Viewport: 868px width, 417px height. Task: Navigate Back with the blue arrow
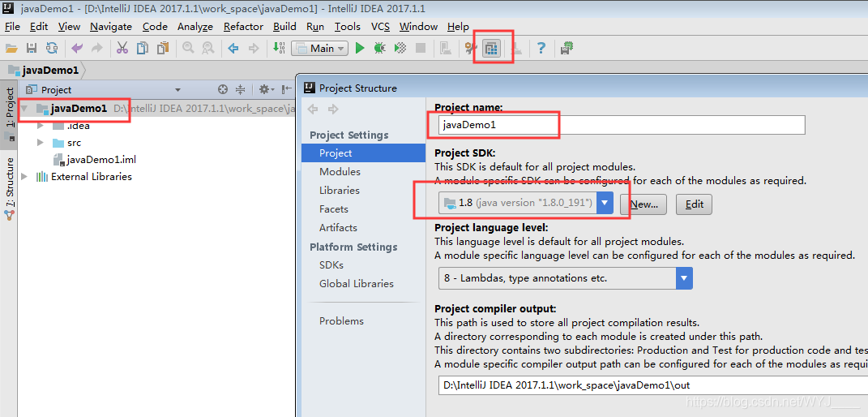pos(233,49)
